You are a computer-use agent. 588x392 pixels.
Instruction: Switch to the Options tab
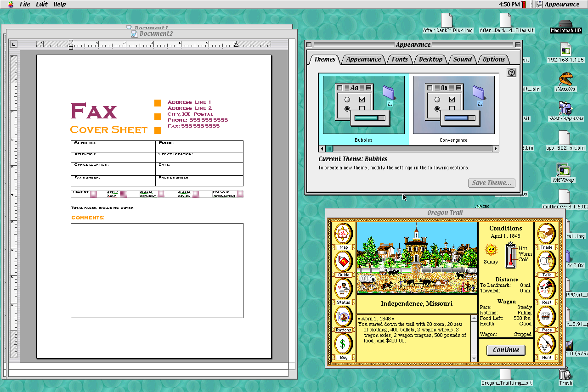point(494,59)
